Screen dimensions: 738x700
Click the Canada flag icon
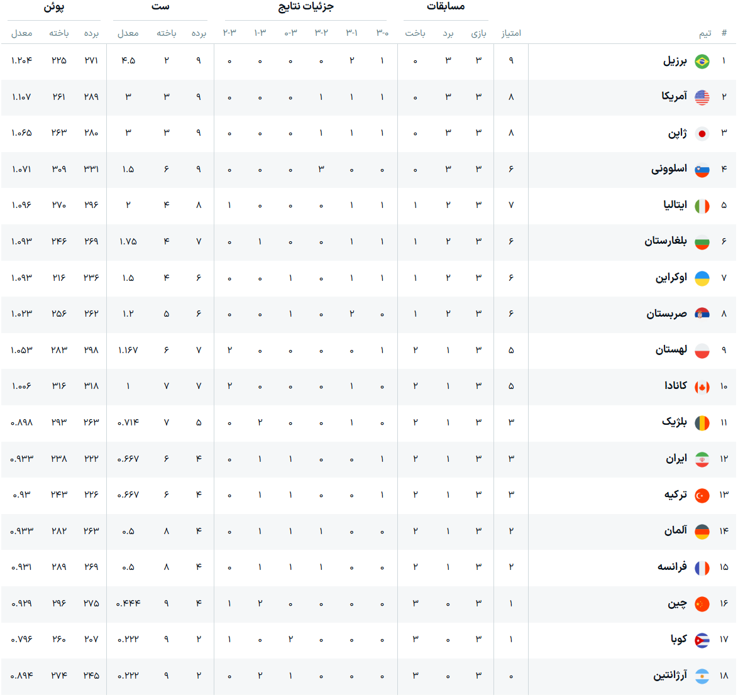(x=702, y=387)
